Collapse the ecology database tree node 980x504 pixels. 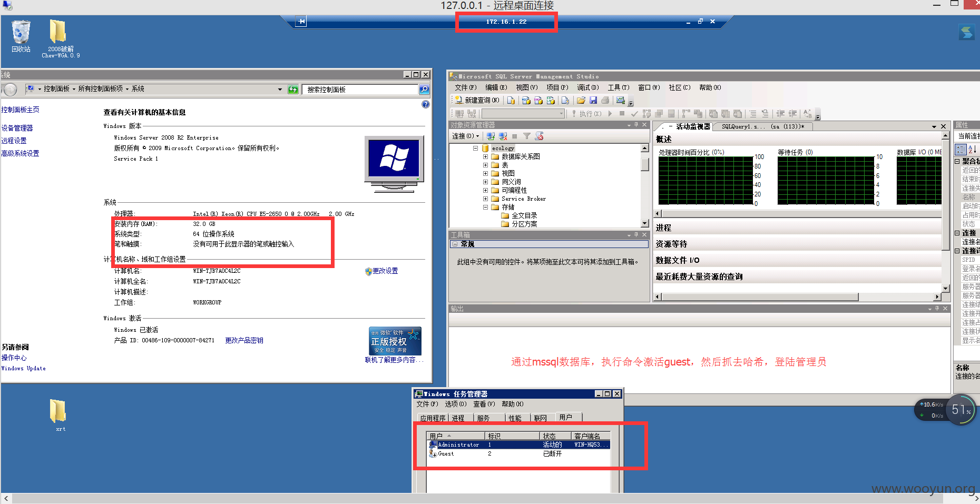tap(475, 149)
